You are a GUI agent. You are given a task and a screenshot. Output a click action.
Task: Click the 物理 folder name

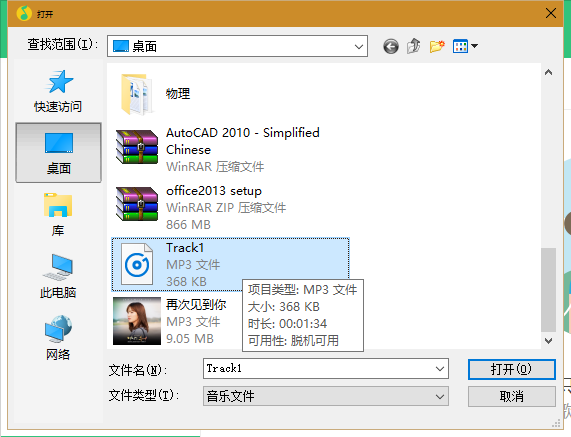pos(178,94)
